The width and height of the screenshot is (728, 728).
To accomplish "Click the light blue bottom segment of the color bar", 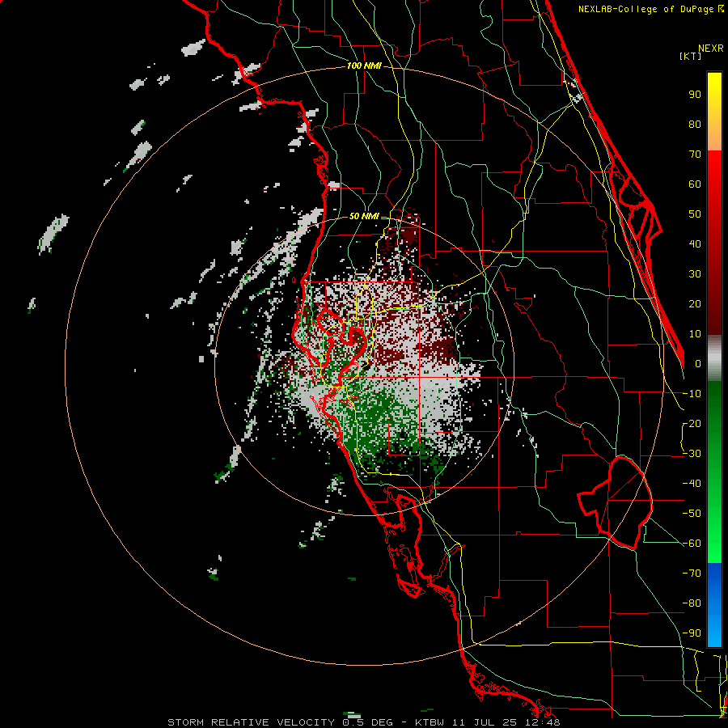I will (x=714, y=632).
